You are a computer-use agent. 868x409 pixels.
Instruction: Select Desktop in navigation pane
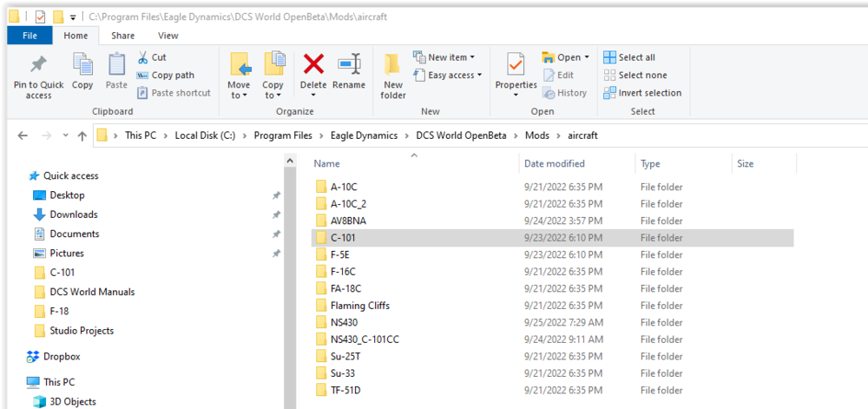point(67,195)
